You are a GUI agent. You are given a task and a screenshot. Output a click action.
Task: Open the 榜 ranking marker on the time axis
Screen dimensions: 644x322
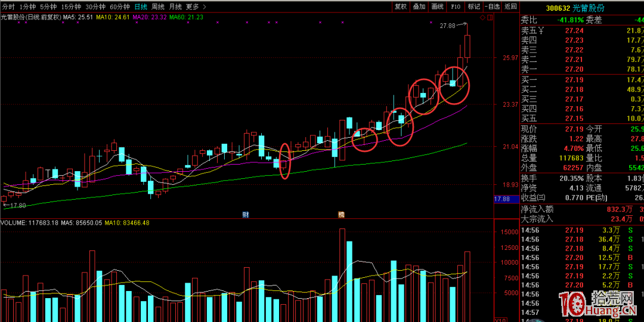[341, 215]
